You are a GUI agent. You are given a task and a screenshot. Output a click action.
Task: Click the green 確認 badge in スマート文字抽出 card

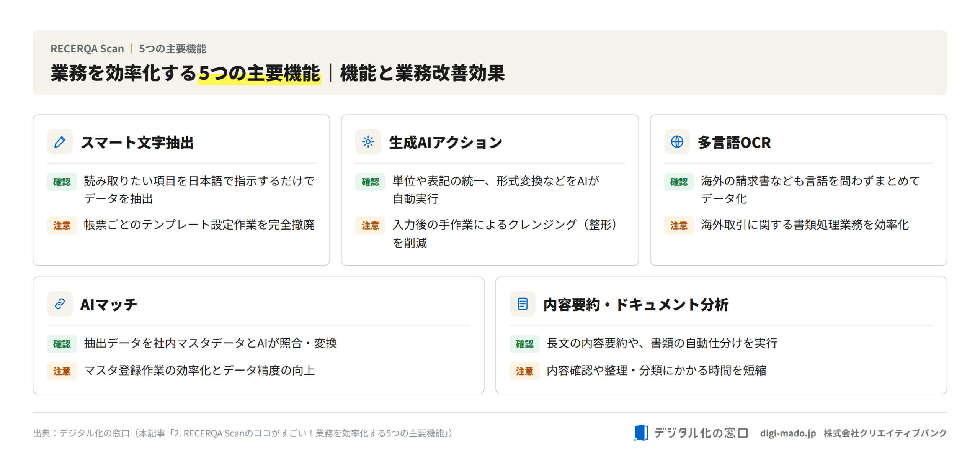pyautogui.click(x=62, y=182)
